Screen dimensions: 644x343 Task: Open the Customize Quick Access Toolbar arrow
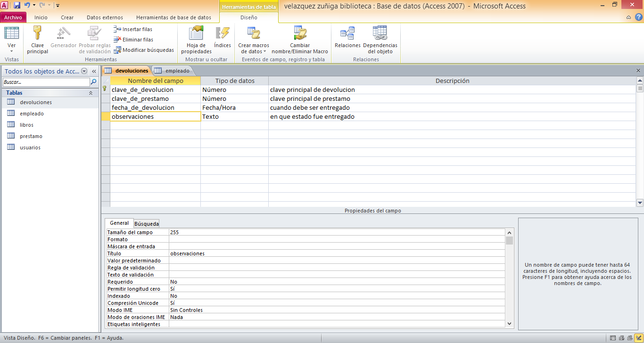pos(58,6)
